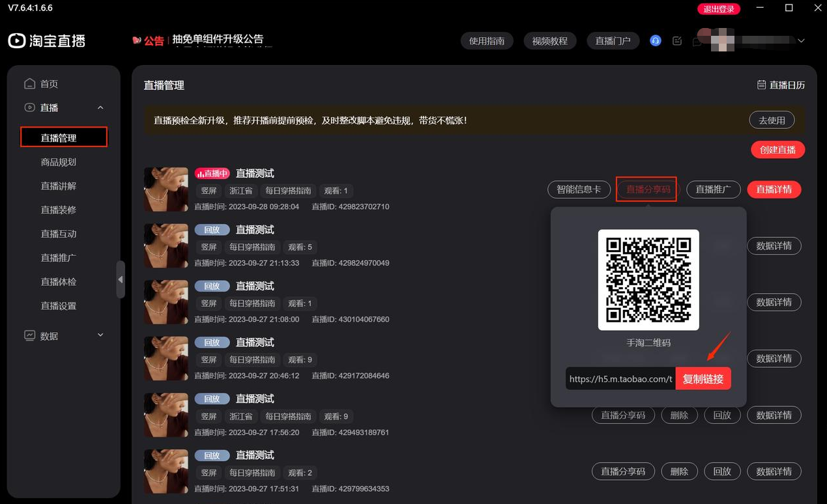Click 直播分享码 on the 直播中 row
The width and height of the screenshot is (827, 504).
coord(648,189)
